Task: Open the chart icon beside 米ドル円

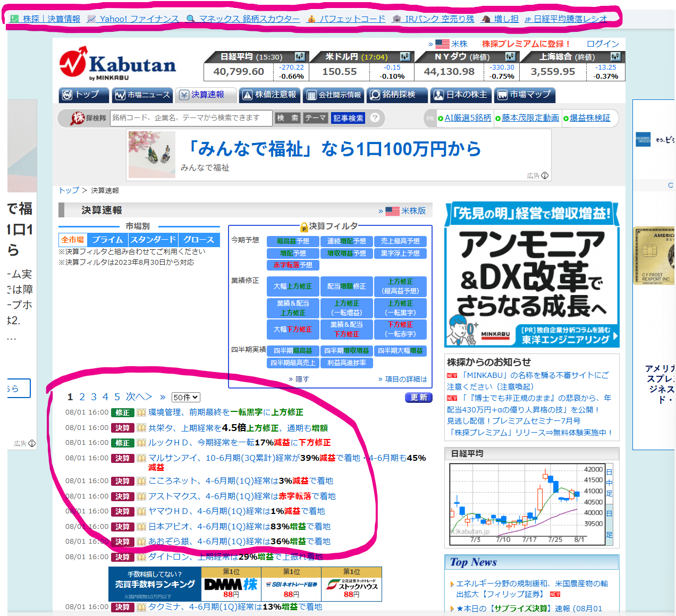Action: point(405,56)
